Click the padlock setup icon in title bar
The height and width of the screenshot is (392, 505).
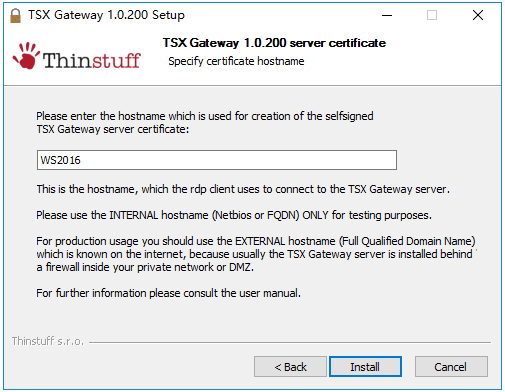coord(15,15)
